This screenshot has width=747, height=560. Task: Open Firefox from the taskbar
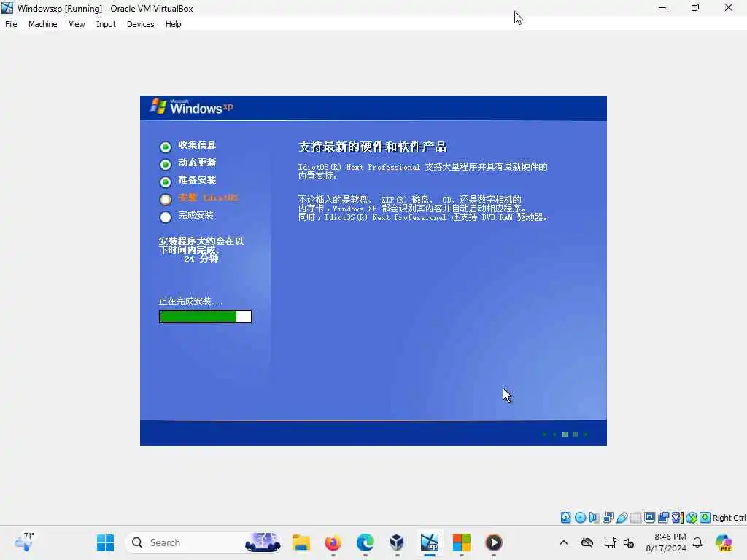tap(333, 542)
